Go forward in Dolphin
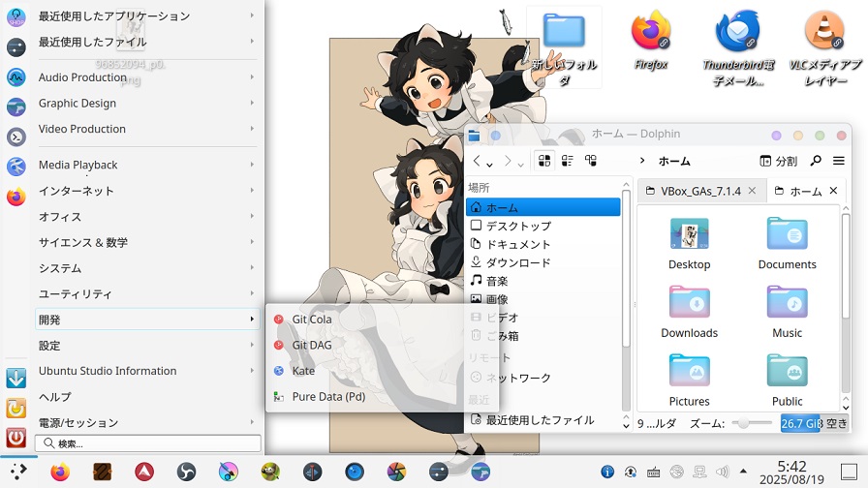Screen dimensions: 868x488 (508, 161)
